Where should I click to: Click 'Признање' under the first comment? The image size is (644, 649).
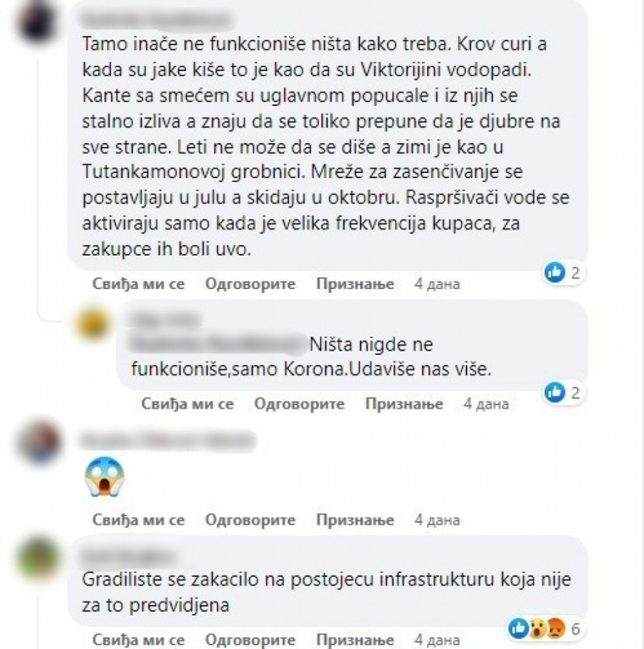pos(355,284)
